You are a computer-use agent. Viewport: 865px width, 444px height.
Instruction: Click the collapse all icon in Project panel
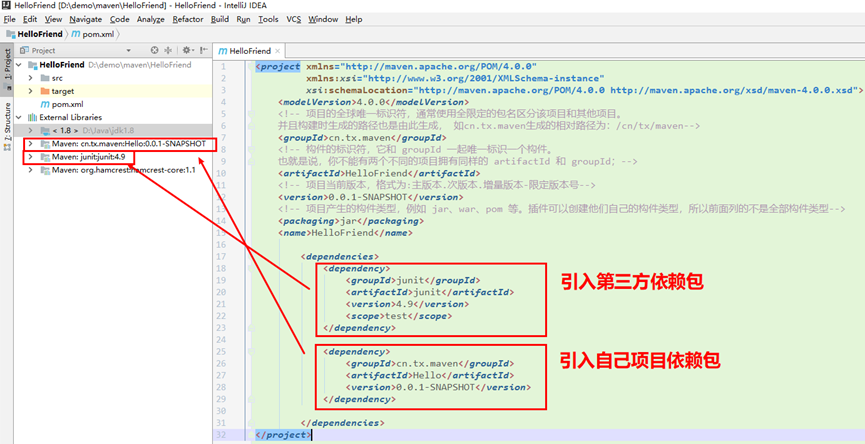pos(168,50)
